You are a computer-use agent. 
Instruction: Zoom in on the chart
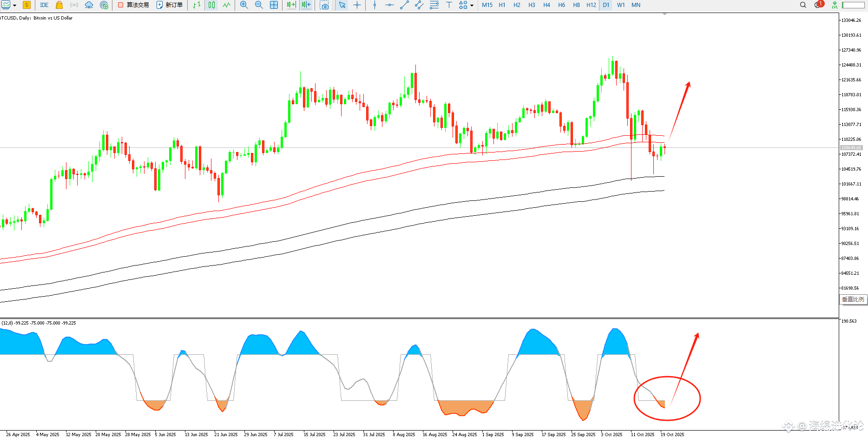[244, 5]
